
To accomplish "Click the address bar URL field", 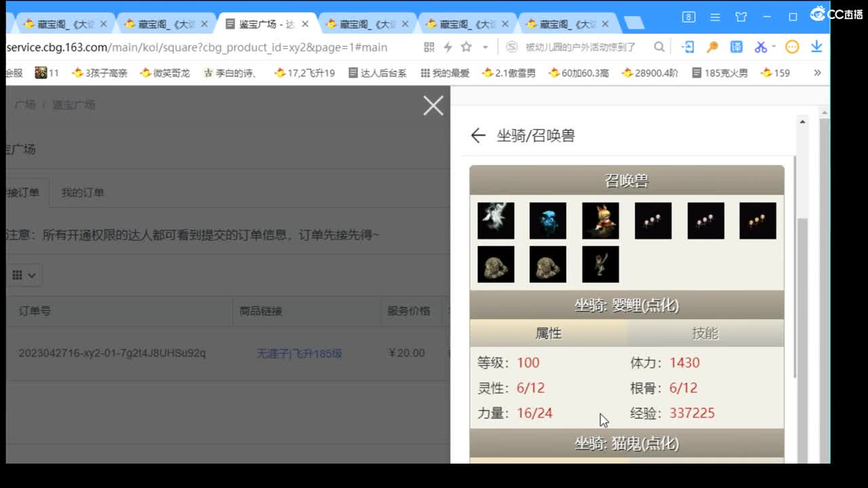I will coord(197,47).
